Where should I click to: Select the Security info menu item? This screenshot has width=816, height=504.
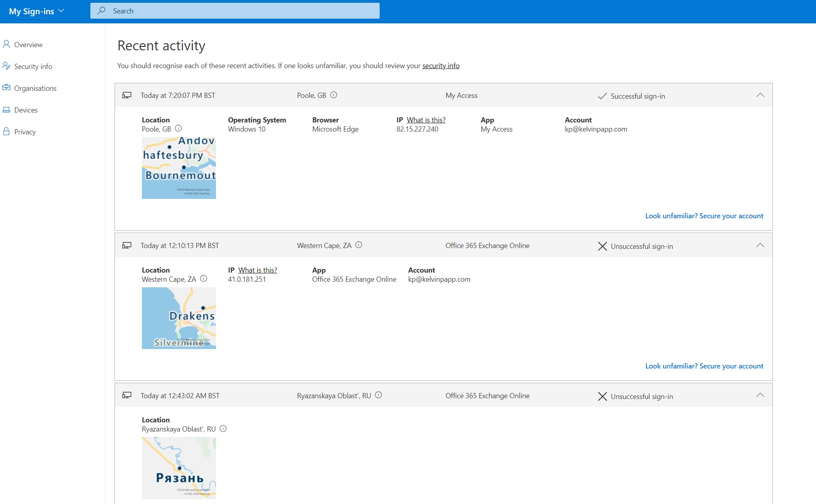pyautogui.click(x=32, y=66)
